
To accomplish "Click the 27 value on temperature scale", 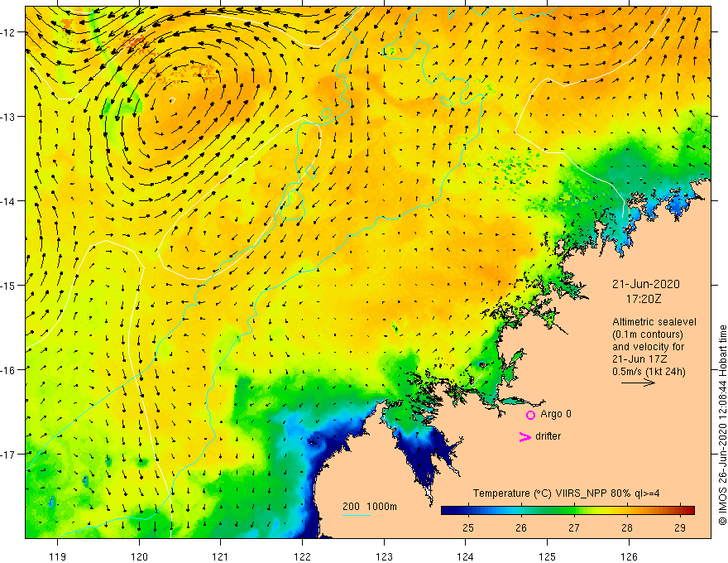I will click(x=574, y=527).
